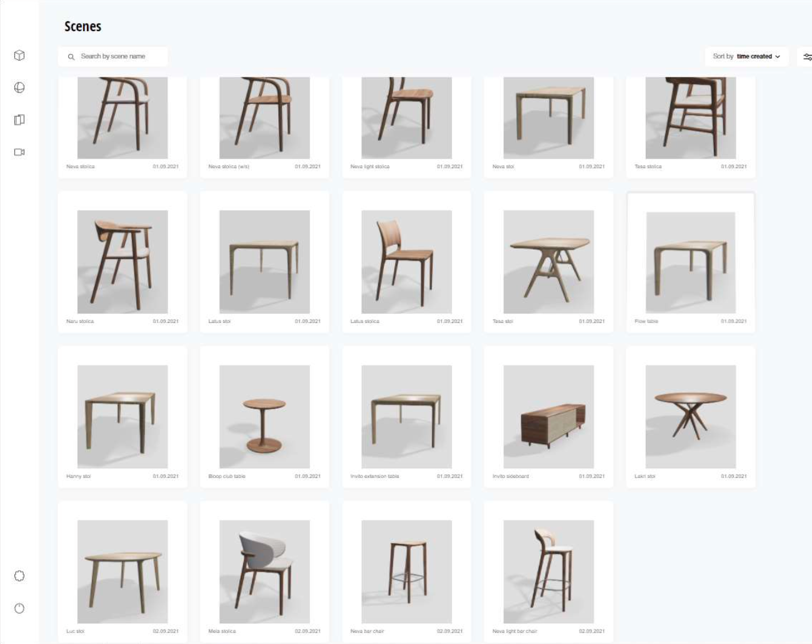Open the filter sliders icon
The image size is (812, 644).
click(807, 57)
